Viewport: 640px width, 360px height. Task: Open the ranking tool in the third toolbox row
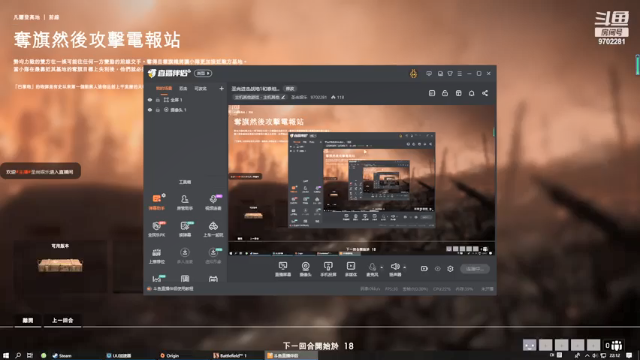(x=156, y=255)
